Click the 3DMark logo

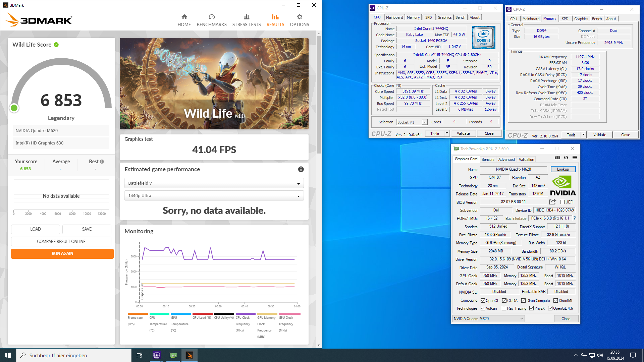point(39,20)
